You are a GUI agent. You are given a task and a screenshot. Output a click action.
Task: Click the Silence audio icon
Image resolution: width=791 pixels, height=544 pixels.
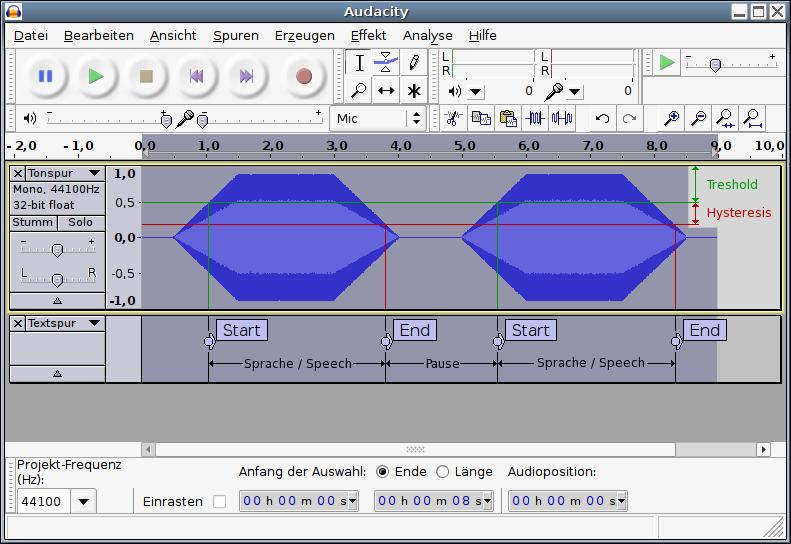pos(562,119)
